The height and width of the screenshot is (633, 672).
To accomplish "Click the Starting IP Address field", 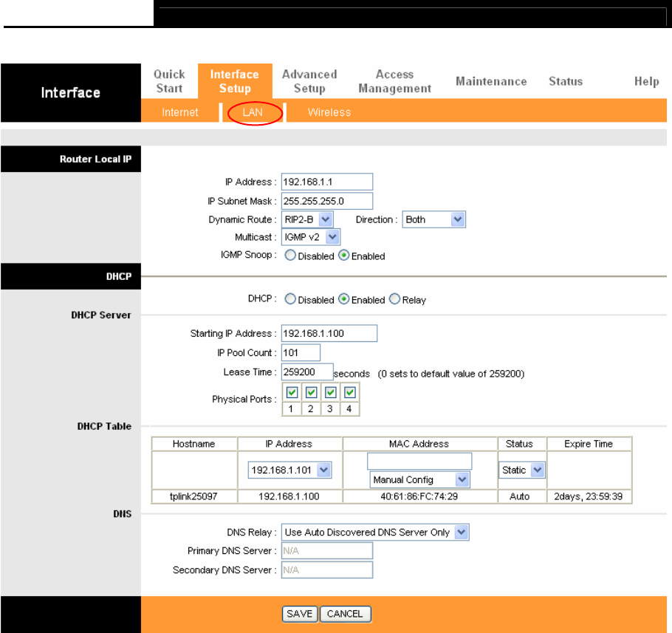I will [x=329, y=333].
